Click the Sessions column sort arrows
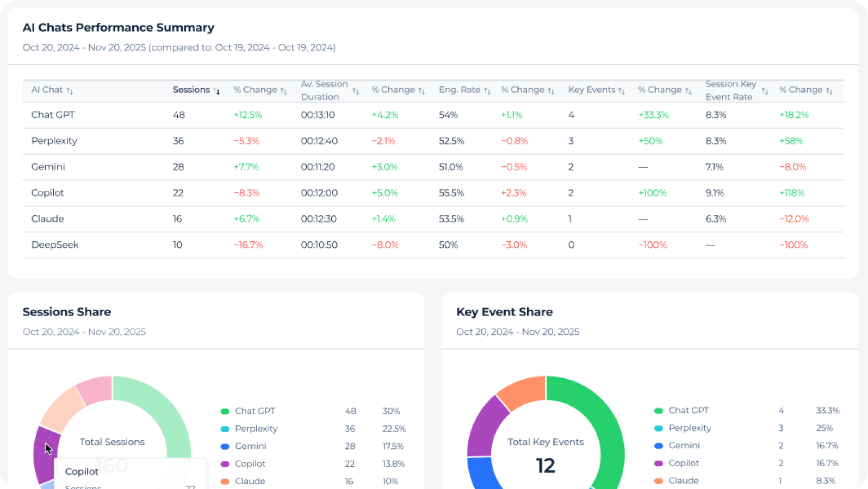868x489 pixels. (216, 91)
